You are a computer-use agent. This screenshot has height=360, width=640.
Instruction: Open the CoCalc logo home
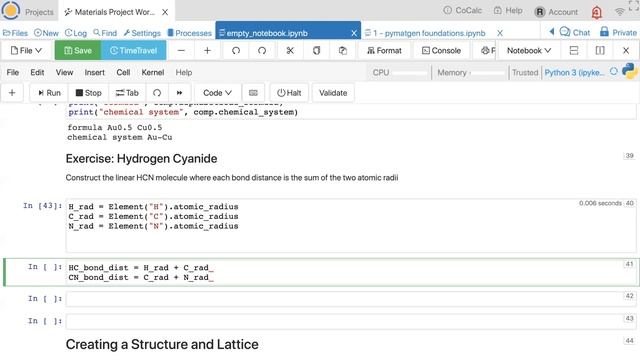(10, 10)
